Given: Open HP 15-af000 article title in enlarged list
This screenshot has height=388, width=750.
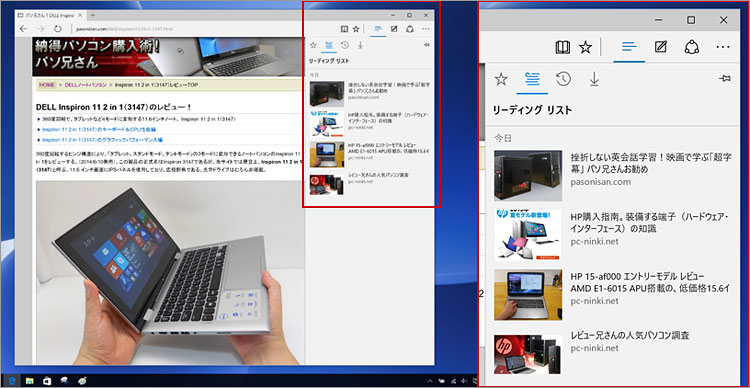Looking at the screenshot, I should coord(650,282).
